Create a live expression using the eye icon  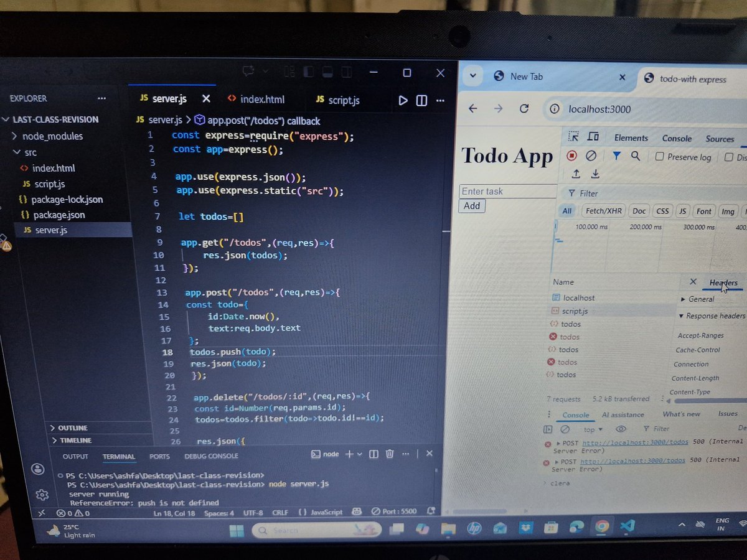pos(621,429)
